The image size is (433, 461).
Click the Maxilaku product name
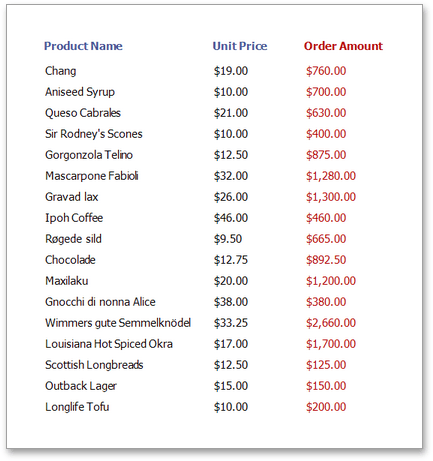point(67,281)
